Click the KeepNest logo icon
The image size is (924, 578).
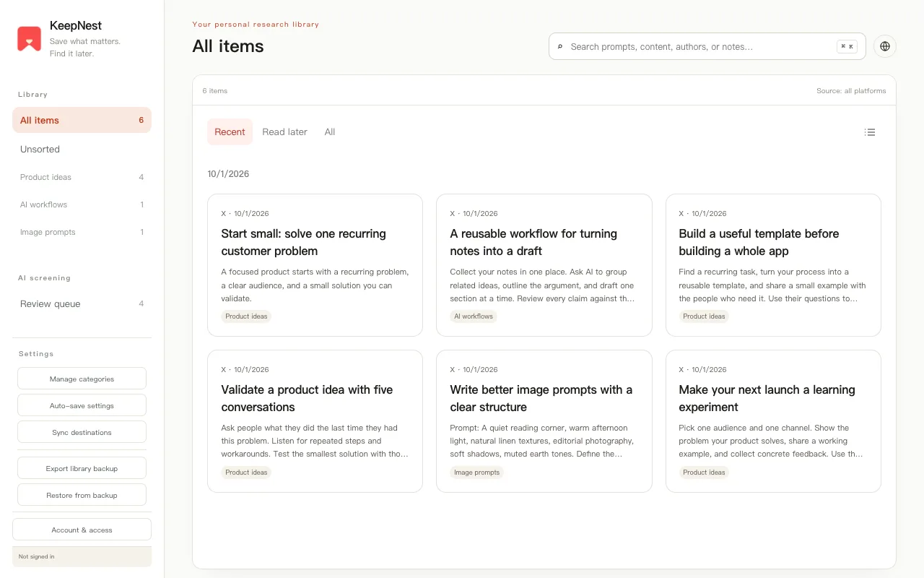pos(30,39)
